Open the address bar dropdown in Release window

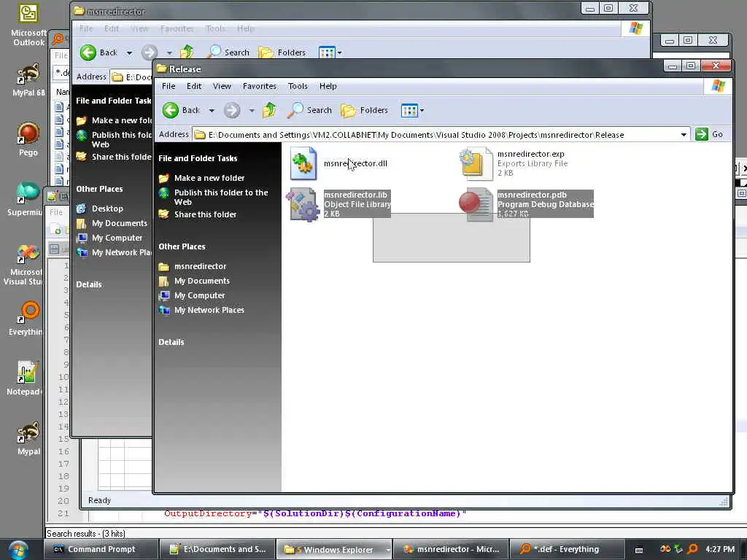point(684,135)
